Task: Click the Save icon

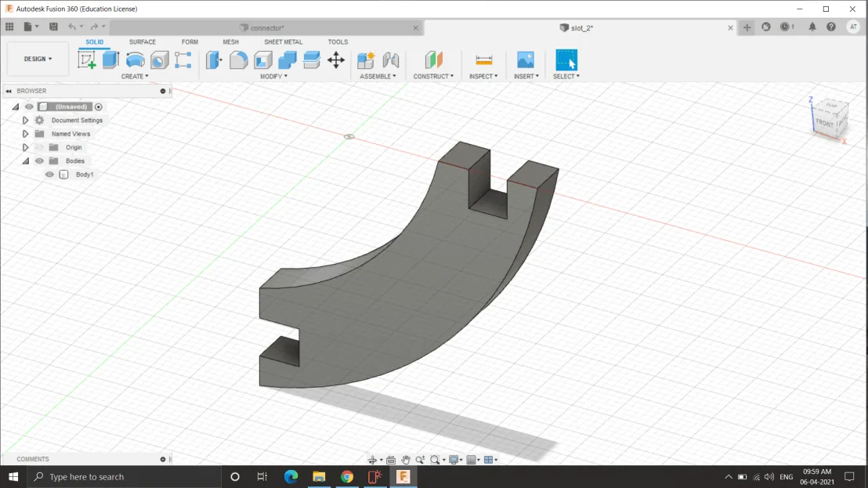Action: (x=53, y=27)
